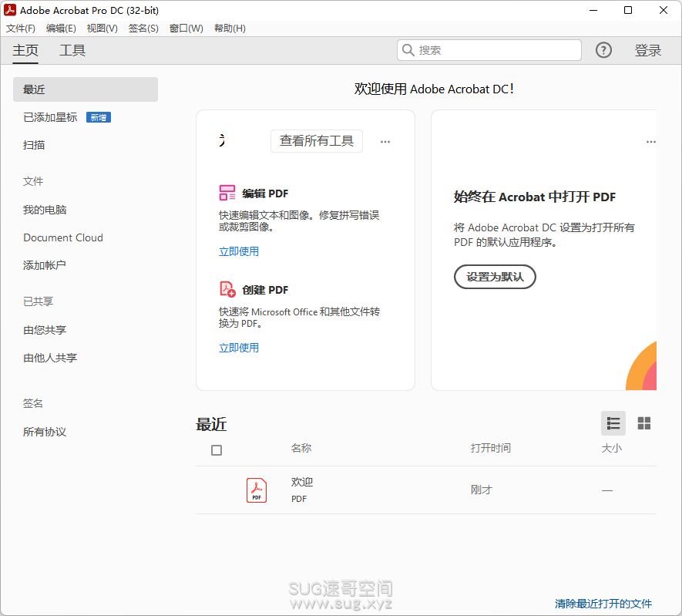This screenshot has height=616, width=682.
Task: Select 最近 in the sidebar
Action: 86,89
